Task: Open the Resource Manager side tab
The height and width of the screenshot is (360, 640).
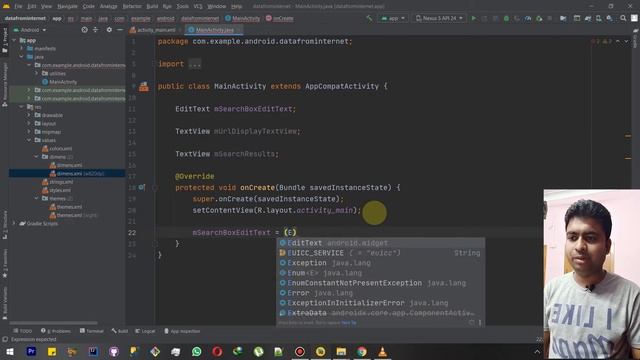Action: (5, 85)
